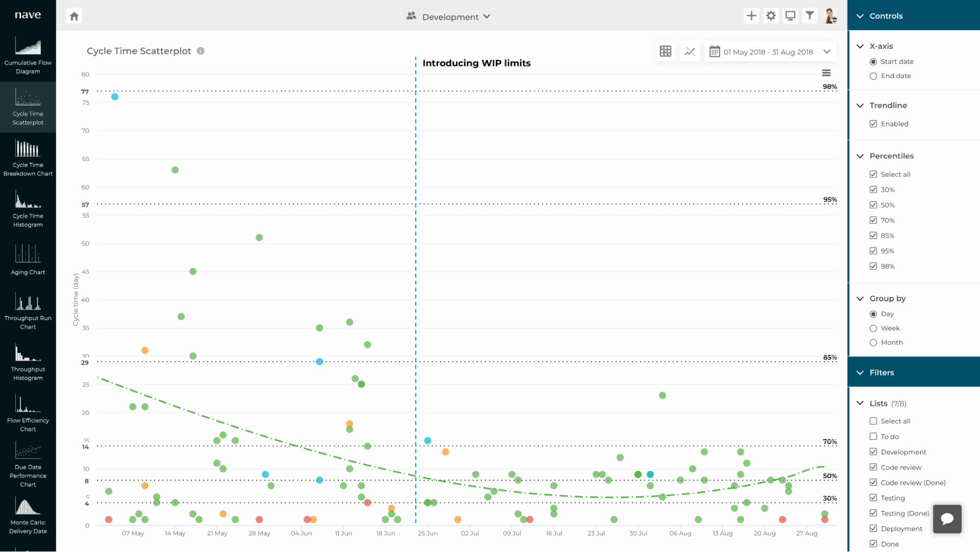This screenshot has height=552, width=980.
Task: Select End date for the X-axis
Action: click(873, 76)
